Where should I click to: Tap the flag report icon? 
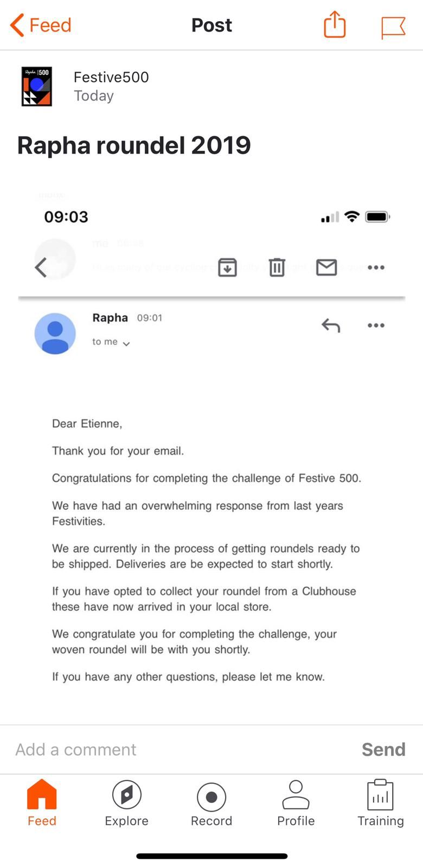[393, 27]
